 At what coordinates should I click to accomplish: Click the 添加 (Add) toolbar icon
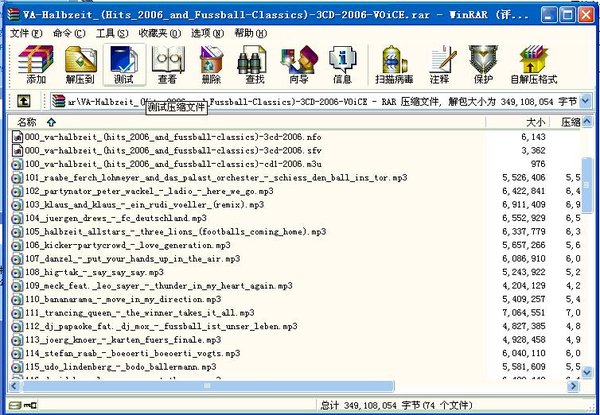(x=36, y=64)
